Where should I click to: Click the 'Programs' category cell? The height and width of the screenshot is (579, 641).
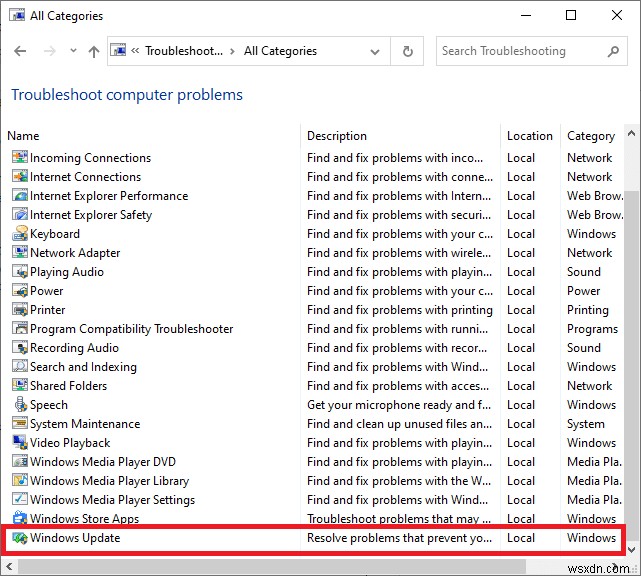point(592,329)
